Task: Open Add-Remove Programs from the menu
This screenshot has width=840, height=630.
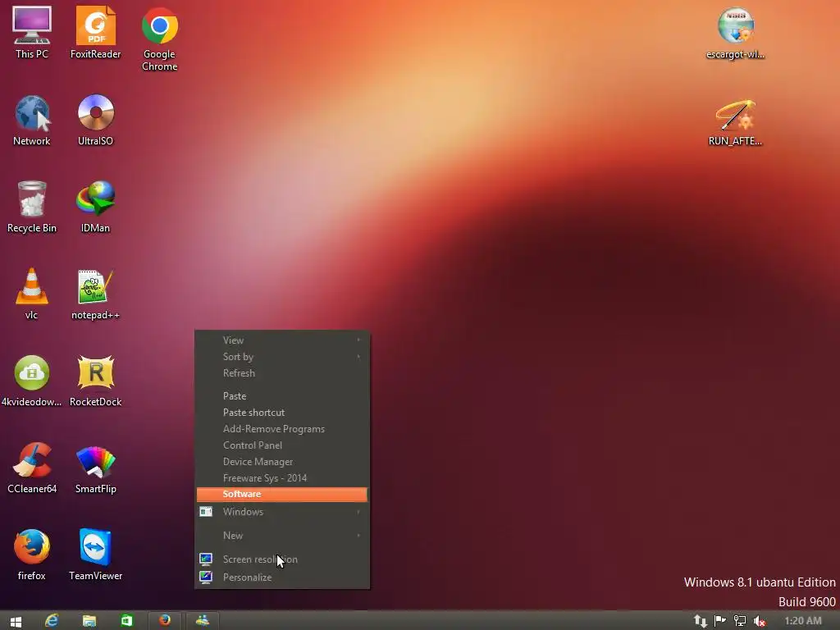Action: (282, 429)
